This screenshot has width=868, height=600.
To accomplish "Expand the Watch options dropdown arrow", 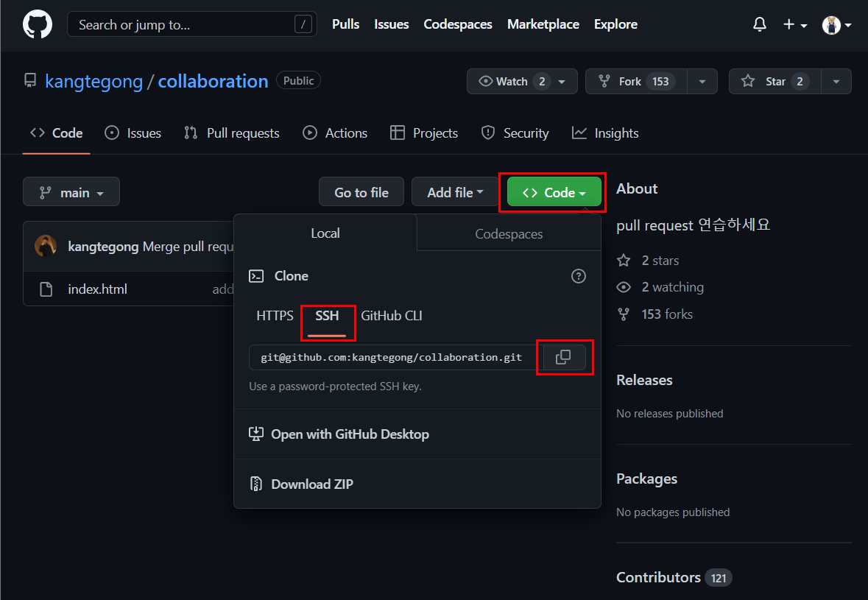I will pyautogui.click(x=562, y=82).
